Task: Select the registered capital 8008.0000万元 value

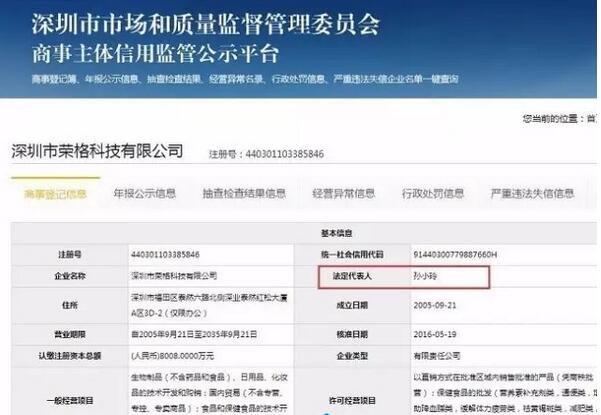Action: (174, 355)
